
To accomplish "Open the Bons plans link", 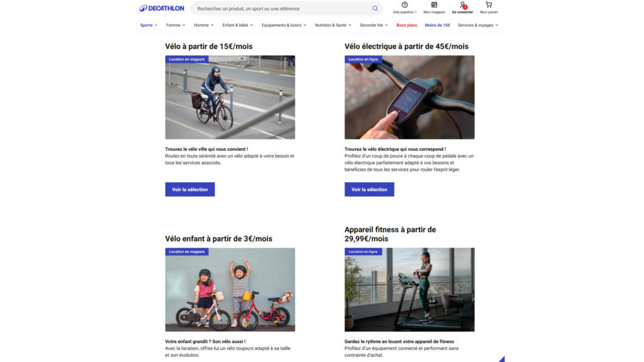I will point(407,25).
